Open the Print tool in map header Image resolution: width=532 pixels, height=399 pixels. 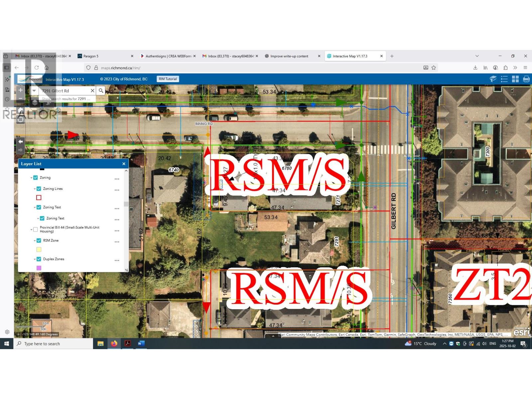[526, 79]
